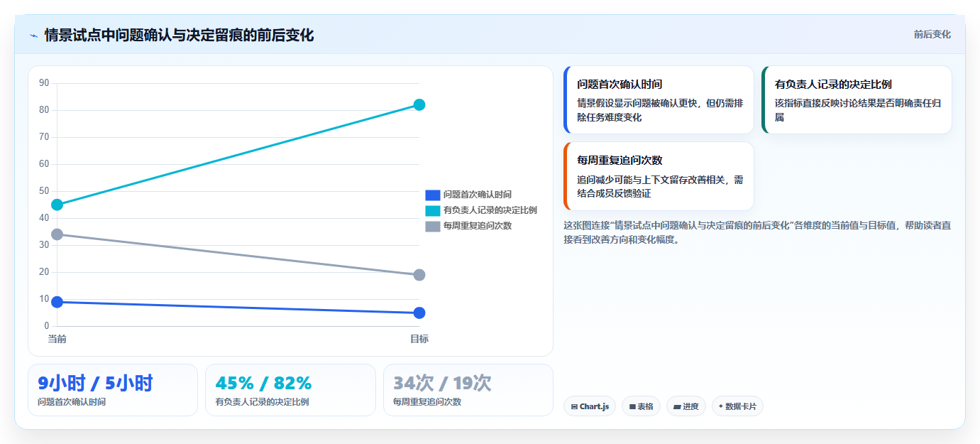Select the 34次 / 19次 stat card value

(442, 384)
